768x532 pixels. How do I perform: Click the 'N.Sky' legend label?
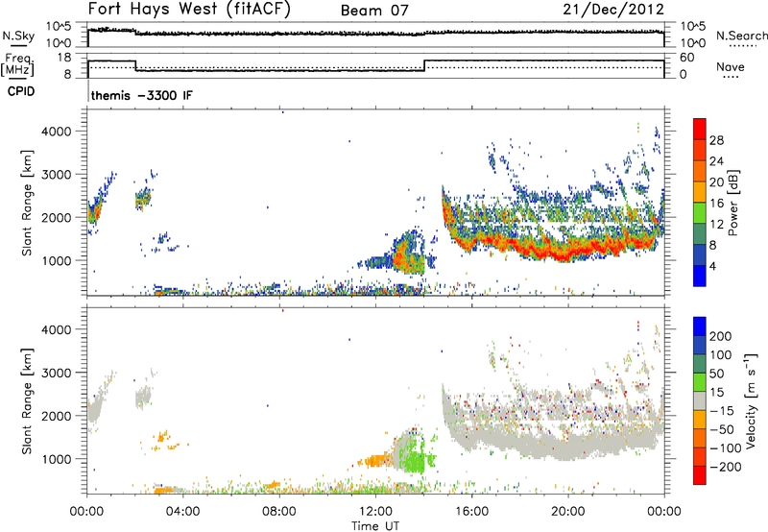(x=18, y=36)
